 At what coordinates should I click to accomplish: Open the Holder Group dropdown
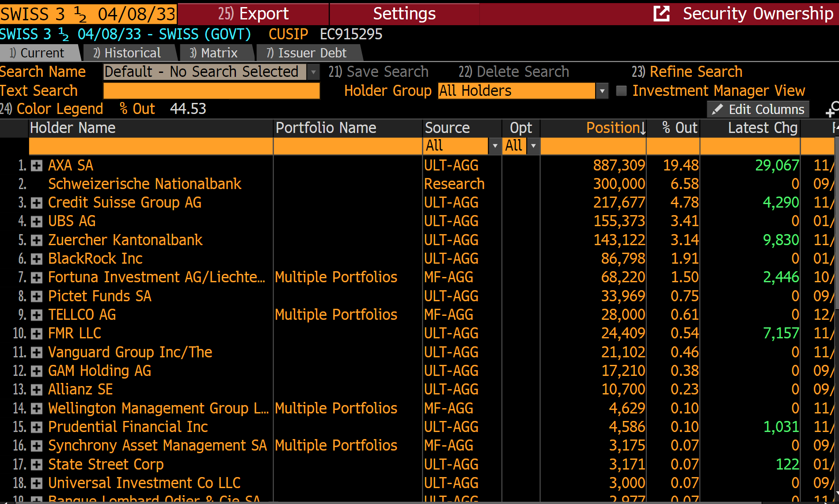click(602, 91)
